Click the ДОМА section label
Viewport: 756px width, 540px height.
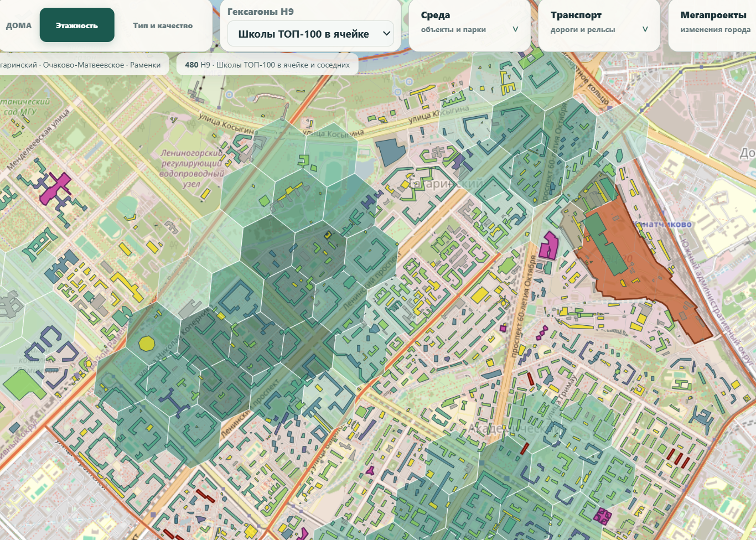(x=19, y=25)
